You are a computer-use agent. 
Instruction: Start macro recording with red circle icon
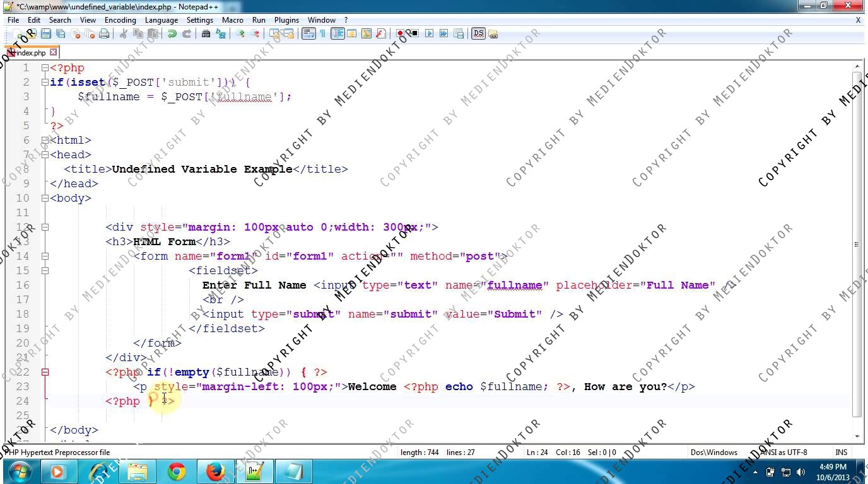click(x=400, y=34)
